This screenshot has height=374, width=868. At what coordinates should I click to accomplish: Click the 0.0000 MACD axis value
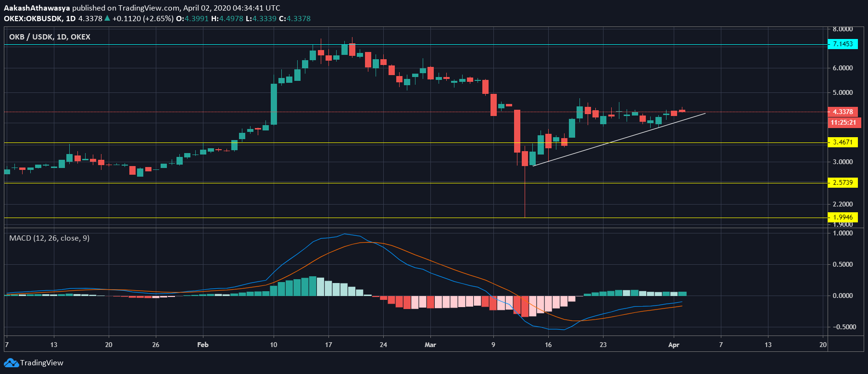click(x=843, y=296)
